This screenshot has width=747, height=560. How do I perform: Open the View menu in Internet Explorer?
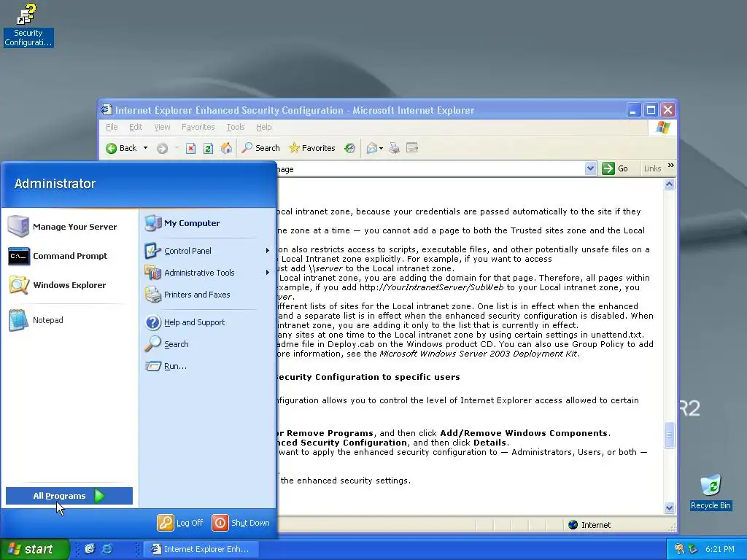click(162, 127)
